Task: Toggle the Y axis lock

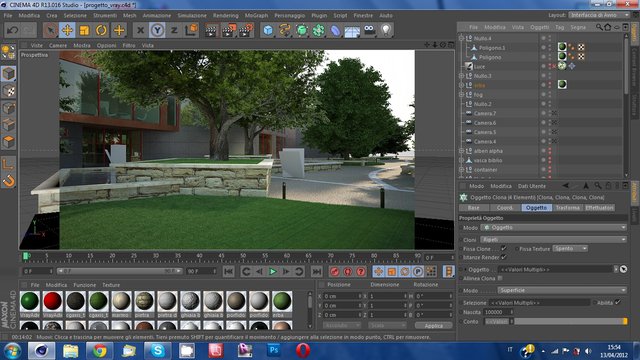Action: 157,30
